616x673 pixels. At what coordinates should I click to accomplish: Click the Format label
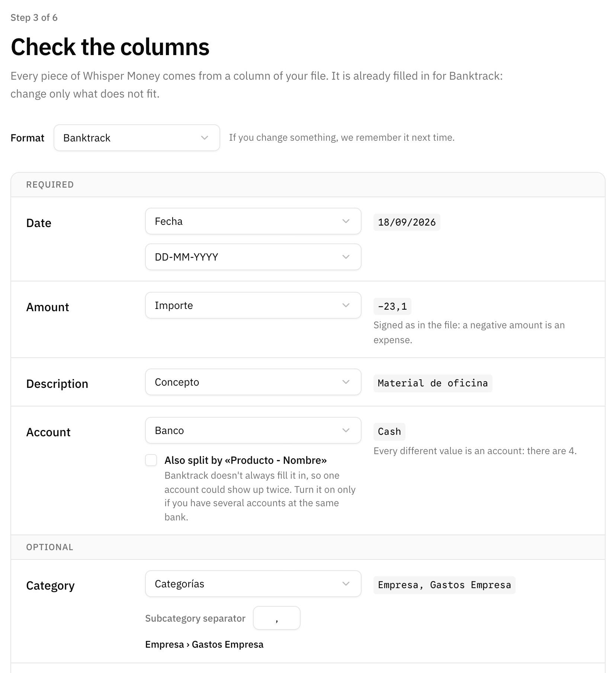tap(28, 138)
